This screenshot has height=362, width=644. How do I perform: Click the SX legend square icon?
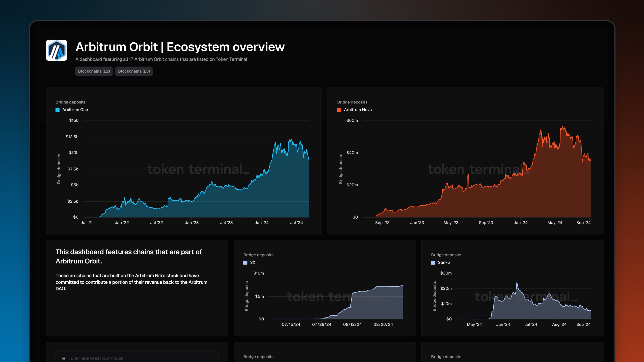(245, 262)
